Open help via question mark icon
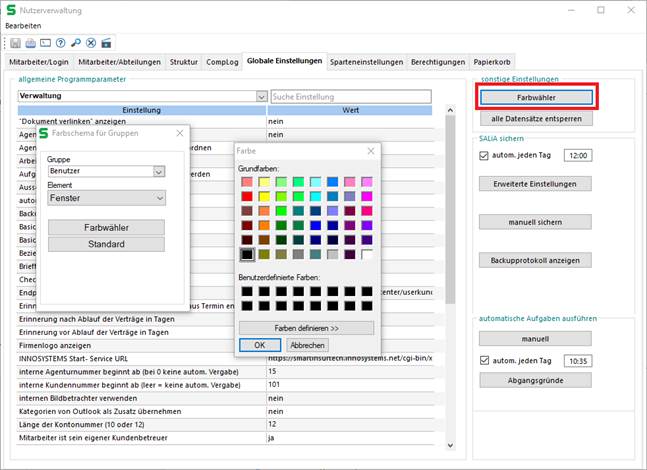The image size is (647, 470). pos(61,43)
